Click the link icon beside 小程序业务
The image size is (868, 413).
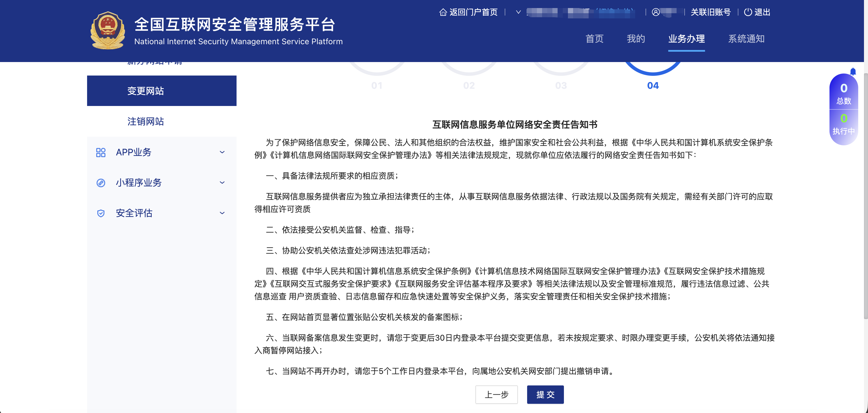pyautogui.click(x=101, y=182)
